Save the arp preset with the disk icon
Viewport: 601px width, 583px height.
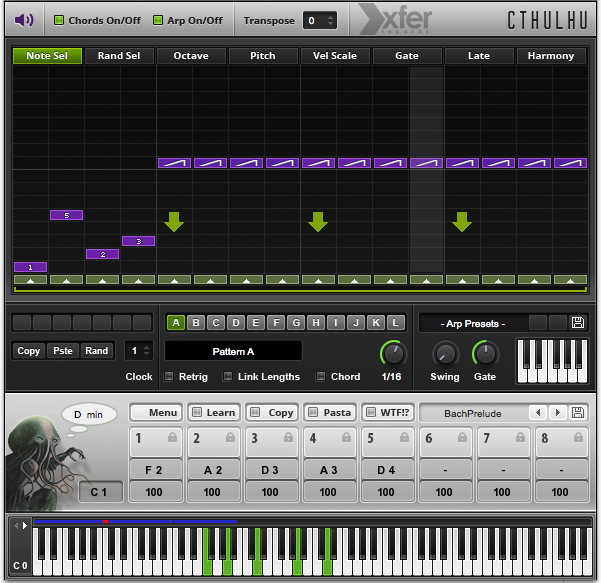578,323
